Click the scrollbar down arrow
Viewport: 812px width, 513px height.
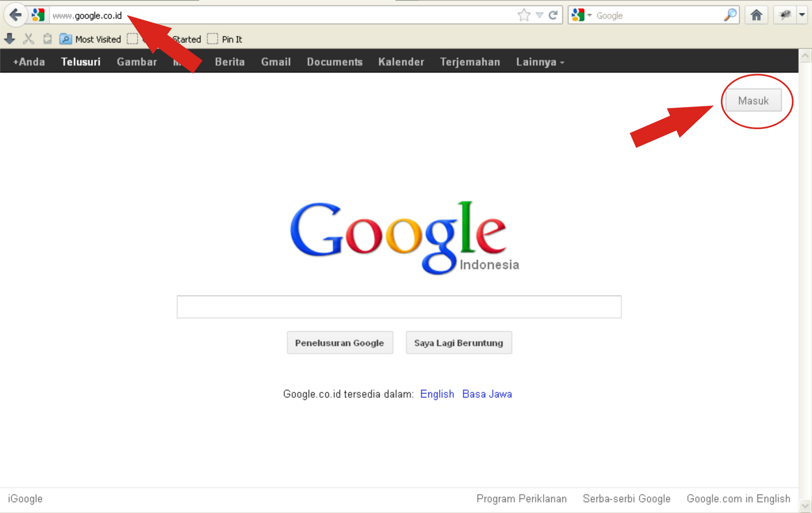(805, 506)
